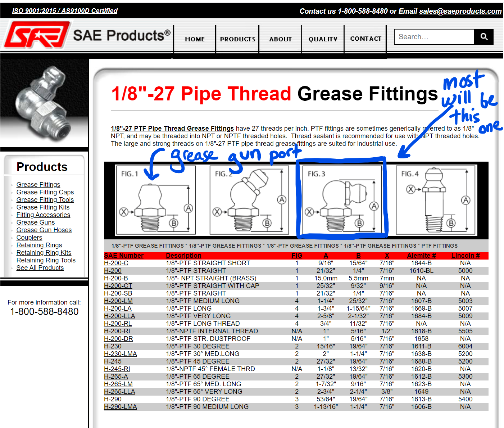
Task: Open Grease Guns sidebar link
Action: click(x=36, y=222)
